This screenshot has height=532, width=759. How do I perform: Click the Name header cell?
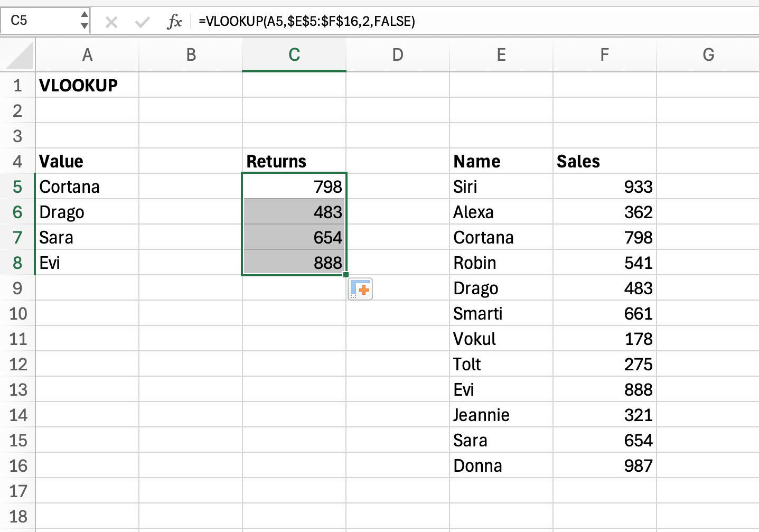tap(501, 161)
